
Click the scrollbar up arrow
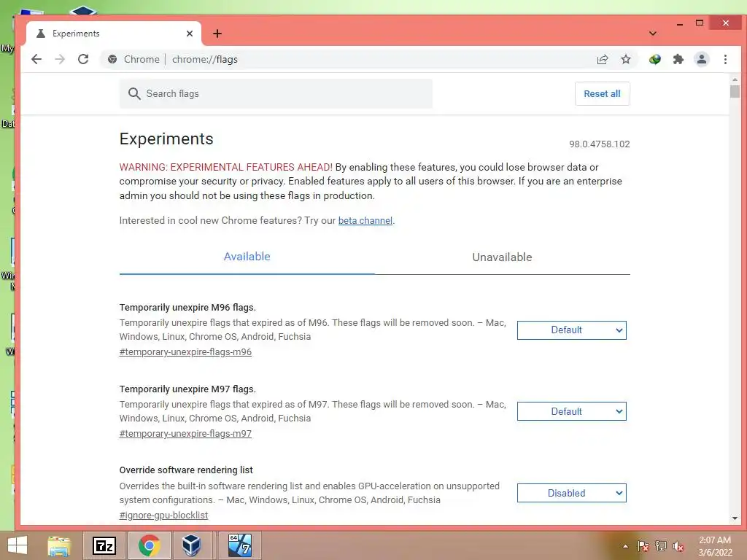point(735,79)
